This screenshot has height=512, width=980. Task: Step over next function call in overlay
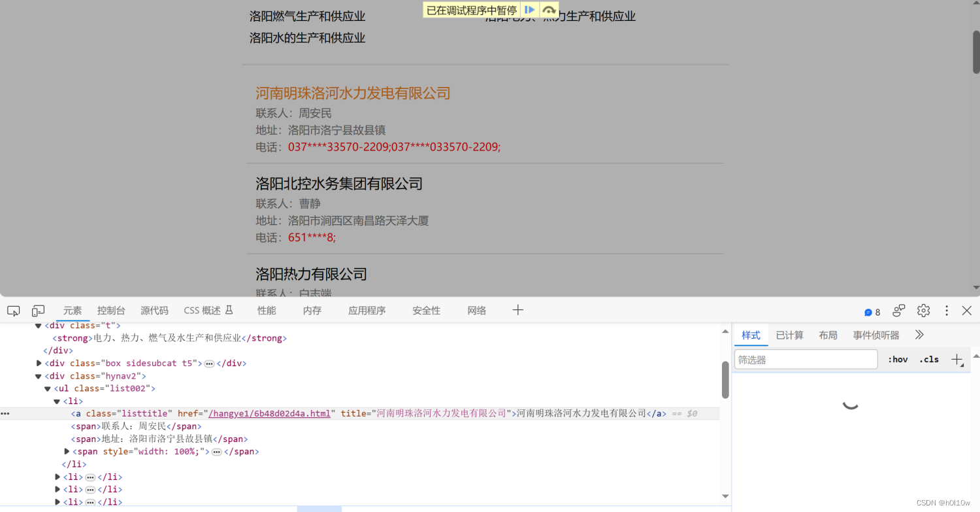(x=549, y=10)
